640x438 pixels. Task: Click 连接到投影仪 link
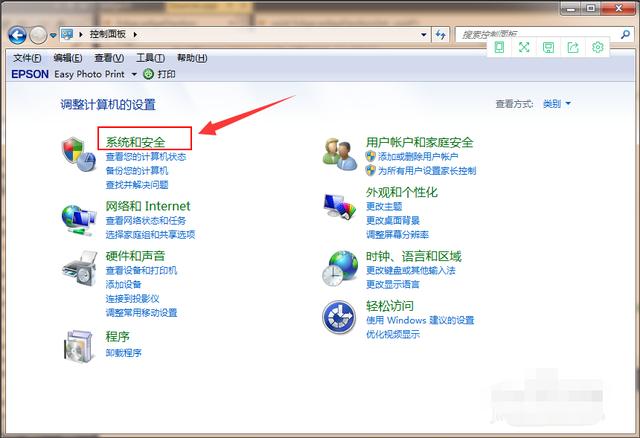click(132, 298)
